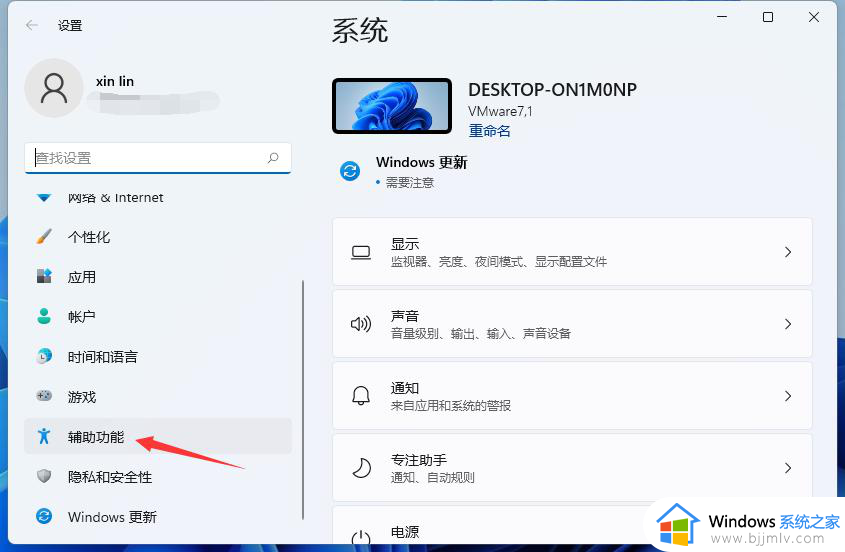The width and height of the screenshot is (845, 552).
Task: Click the 游戏 gamepad icon
Action: (44, 396)
